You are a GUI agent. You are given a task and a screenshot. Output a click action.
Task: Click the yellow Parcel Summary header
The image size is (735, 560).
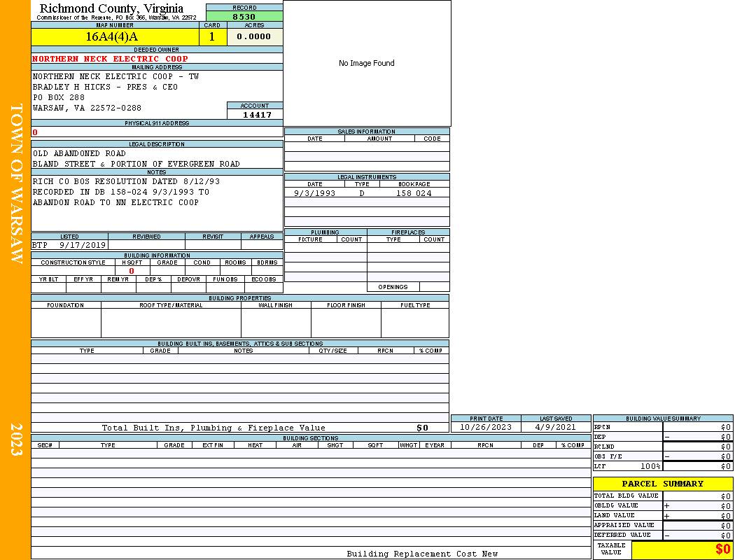pyautogui.click(x=662, y=484)
